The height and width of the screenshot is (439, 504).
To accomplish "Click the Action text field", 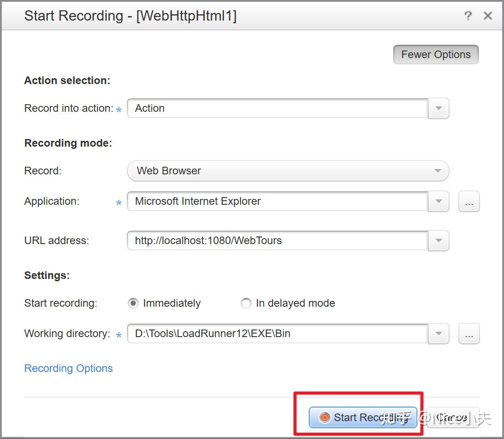I will click(x=277, y=109).
